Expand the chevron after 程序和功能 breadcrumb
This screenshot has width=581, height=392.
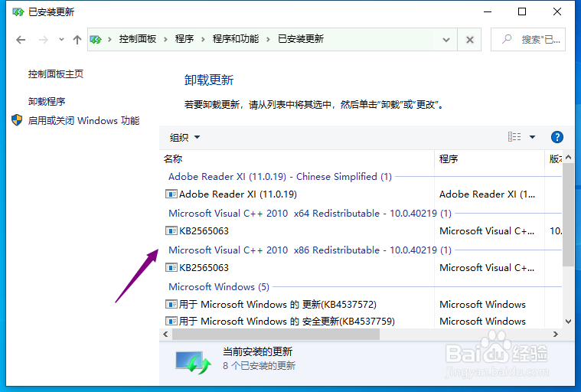(x=268, y=39)
